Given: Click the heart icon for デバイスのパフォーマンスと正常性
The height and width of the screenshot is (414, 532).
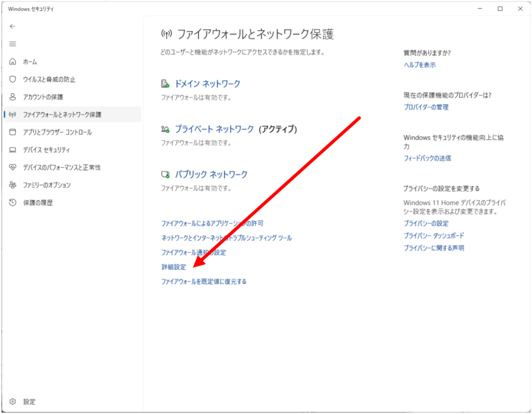Looking at the screenshot, I should click(13, 167).
